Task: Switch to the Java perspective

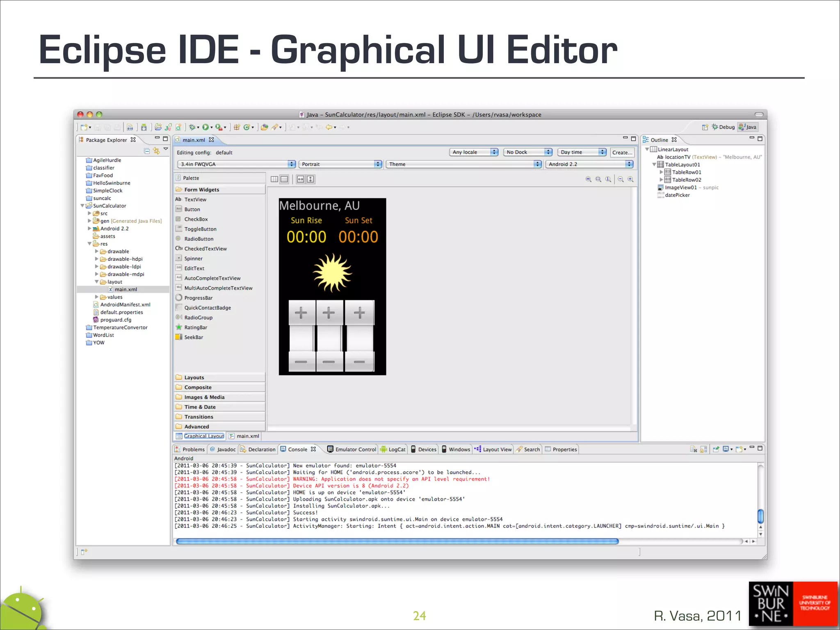Action: 748,127
